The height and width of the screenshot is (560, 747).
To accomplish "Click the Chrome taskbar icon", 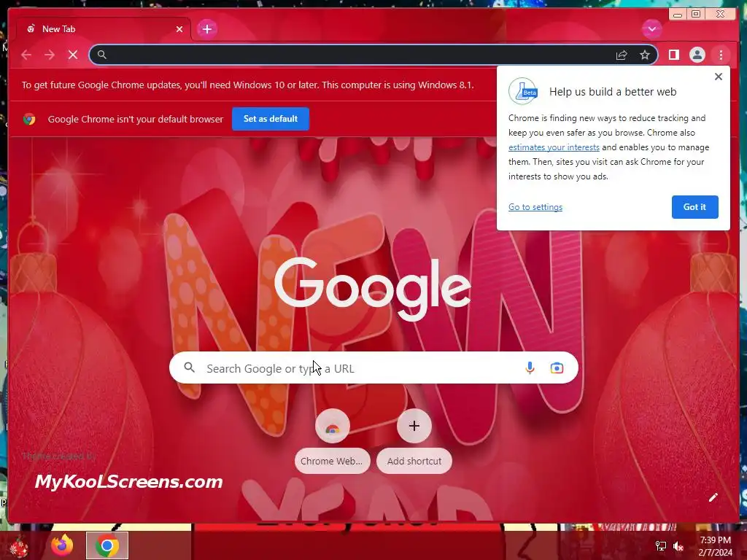I will click(x=107, y=545).
